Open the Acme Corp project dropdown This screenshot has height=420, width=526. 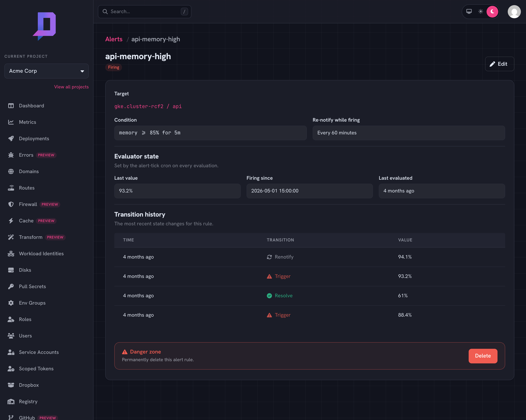coord(46,71)
